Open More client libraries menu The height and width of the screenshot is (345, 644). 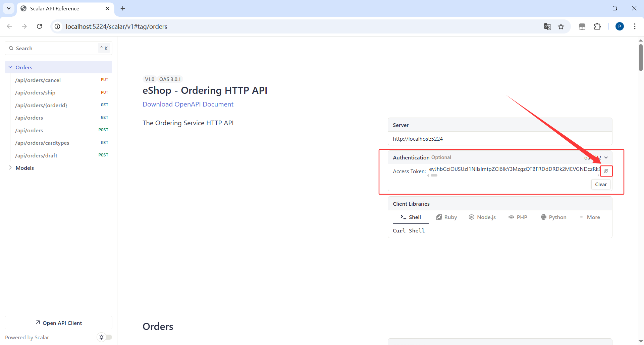[590, 217]
